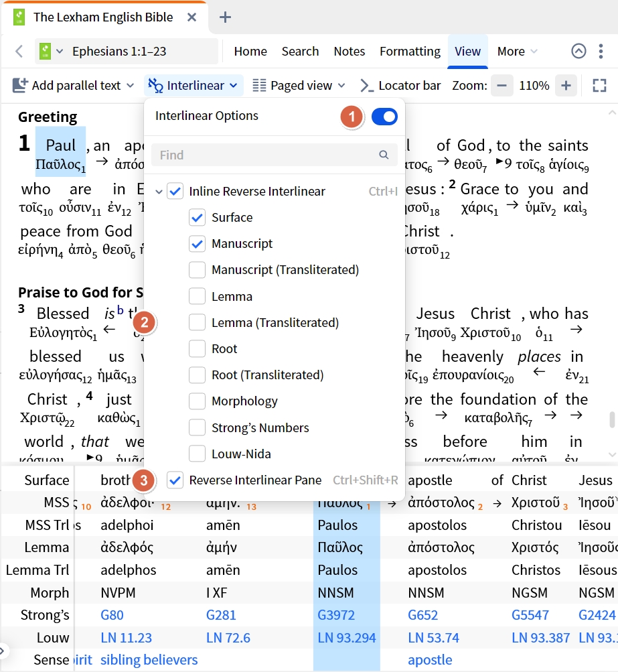Enter full screen mode
618x672 pixels.
[599, 85]
